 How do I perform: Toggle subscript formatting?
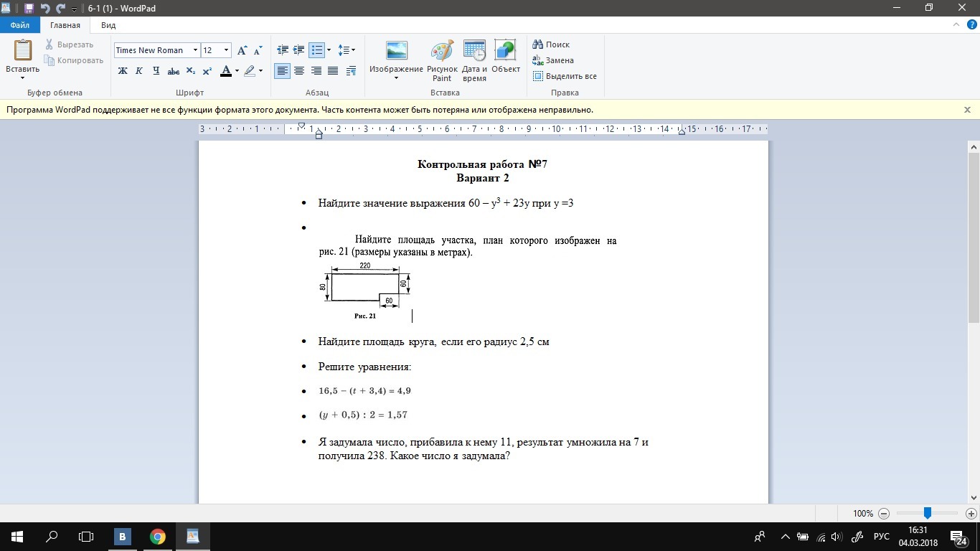tap(191, 71)
